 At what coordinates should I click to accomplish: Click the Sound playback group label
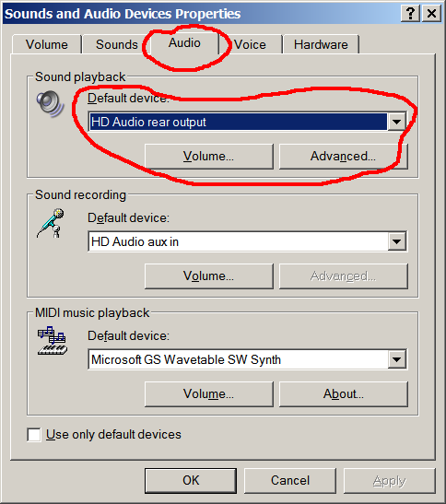tap(80, 77)
